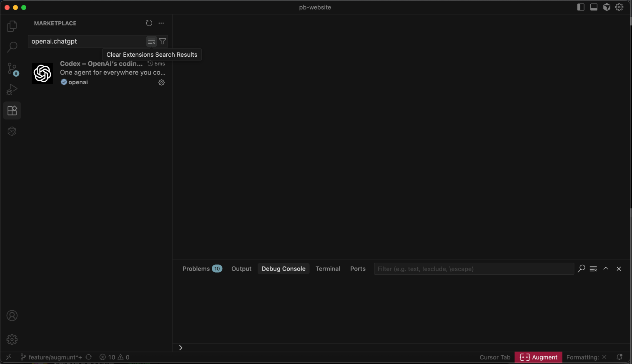Click the Augment status bar item
Viewport: 632px width, 364px height.
pyautogui.click(x=538, y=357)
